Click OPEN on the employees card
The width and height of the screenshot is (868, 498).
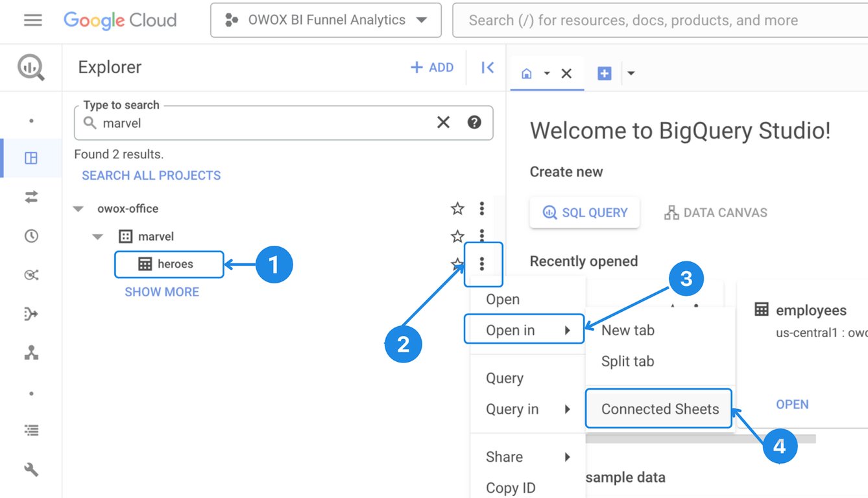tap(792, 405)
